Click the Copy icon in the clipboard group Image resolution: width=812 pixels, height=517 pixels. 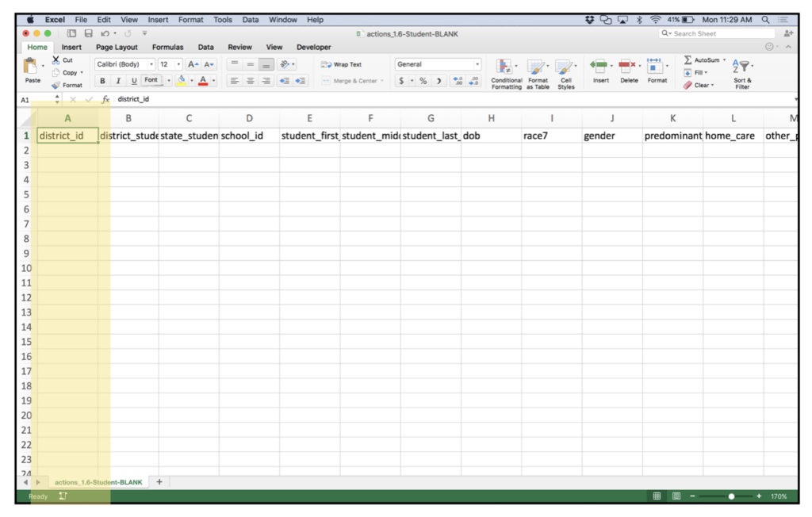coord(56,72)
